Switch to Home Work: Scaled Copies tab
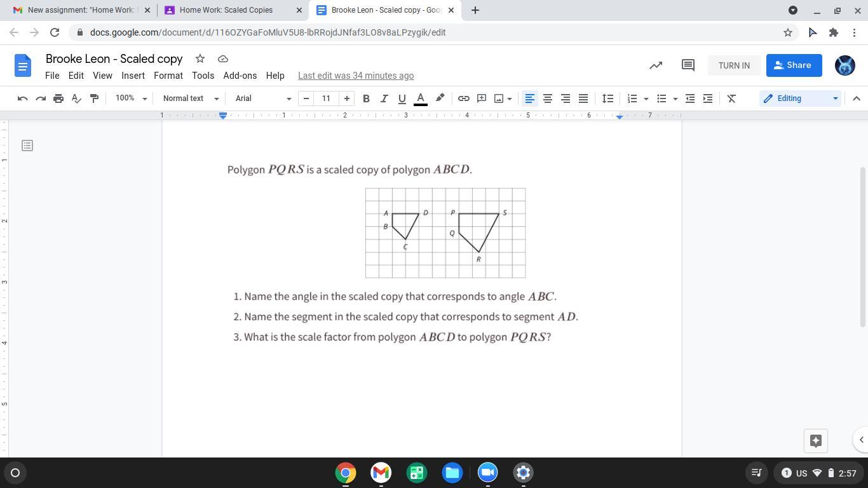This screenshot has width=868, height=488. click(226, 10)
